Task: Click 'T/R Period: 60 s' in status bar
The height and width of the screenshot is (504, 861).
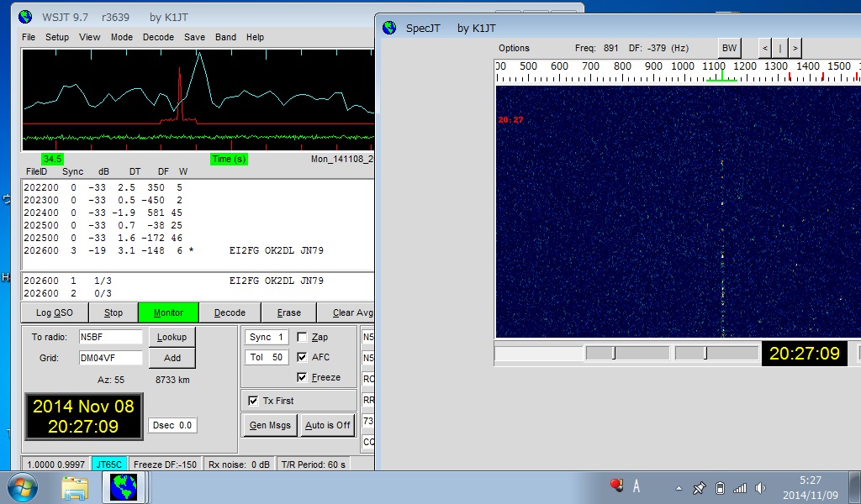Action: click(313, 465)
